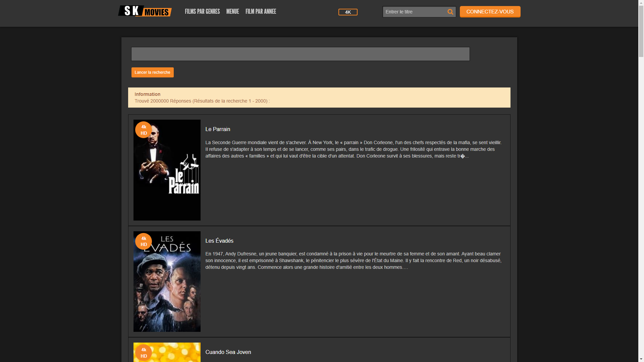Open the Films par genres menu
This screenshot has height=362, width=644.
pyautogui.click(x=202, y=12)
